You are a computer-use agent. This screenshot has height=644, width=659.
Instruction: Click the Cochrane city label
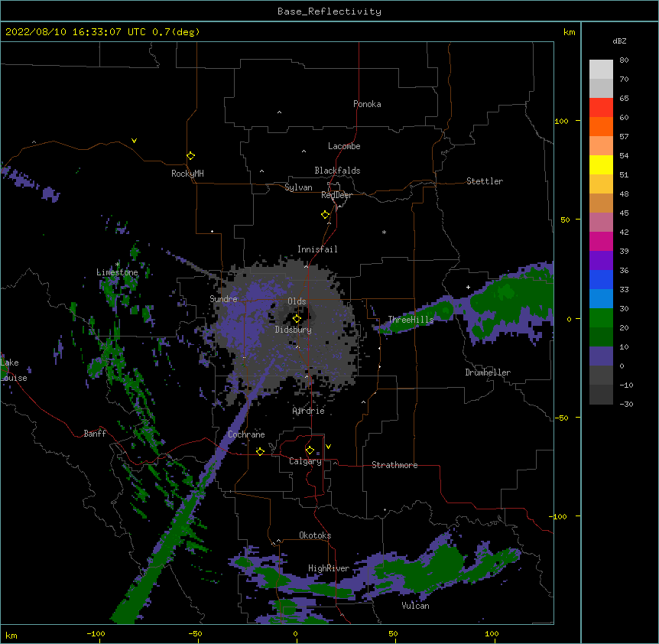coord(246,434)
